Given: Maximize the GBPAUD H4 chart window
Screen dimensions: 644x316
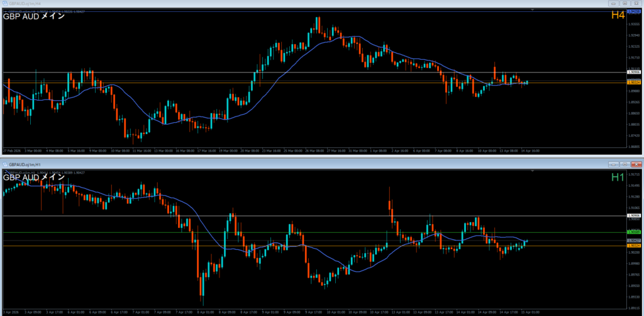Looking at the screenshot, I should pyautogui.click(x=625, y=3).
